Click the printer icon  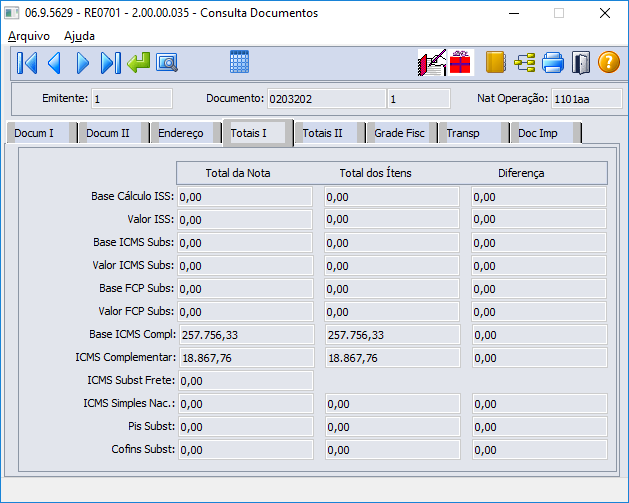pyautogui.click(x=553, y=63)
